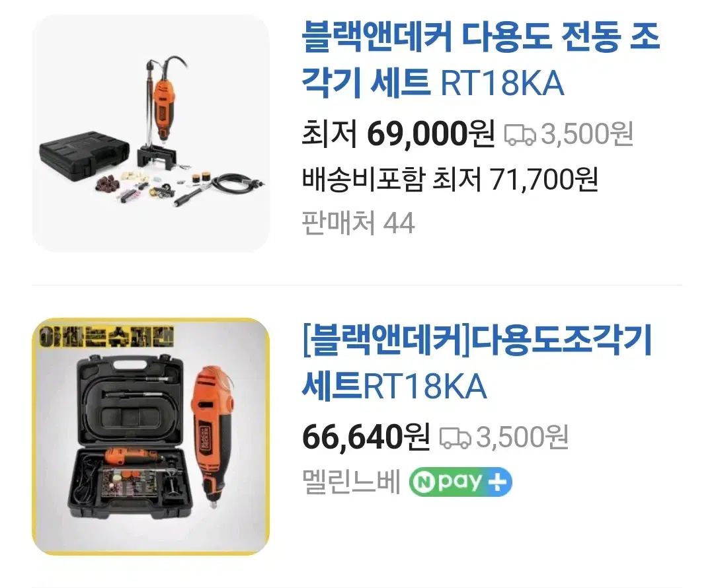Click the black carrying case in first image
The width and height of the screenshot is (714, 588).
(85, 157)
